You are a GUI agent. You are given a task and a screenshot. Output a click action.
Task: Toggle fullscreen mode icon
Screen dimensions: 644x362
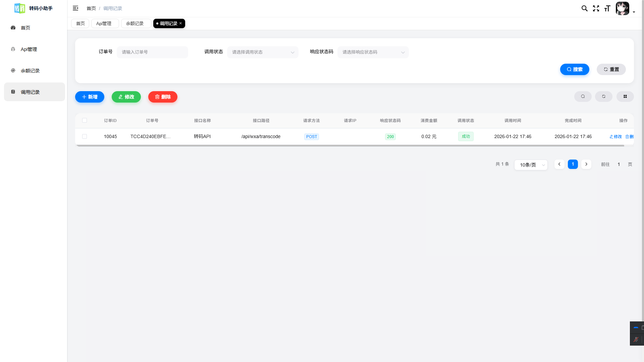[x=596, y=8]
